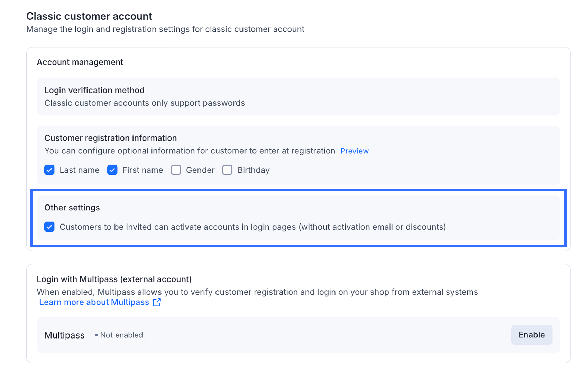Enable Multipass with the Enable button
The image size is (588, 371).
pyautogui.click(x=532, y=335)
